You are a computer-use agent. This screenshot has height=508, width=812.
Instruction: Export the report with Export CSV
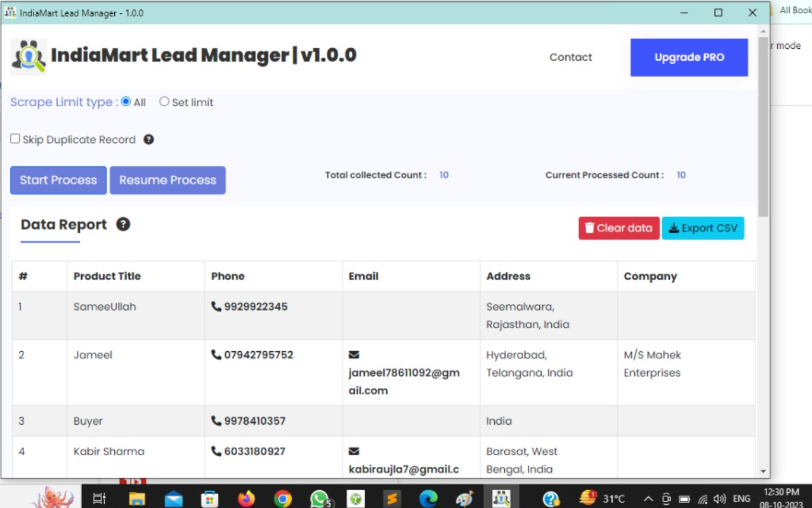click(703, 228)
